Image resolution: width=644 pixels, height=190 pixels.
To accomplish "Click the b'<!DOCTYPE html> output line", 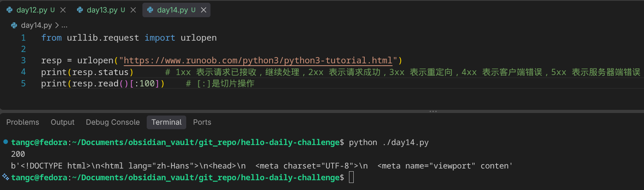I will click(261, 166).
